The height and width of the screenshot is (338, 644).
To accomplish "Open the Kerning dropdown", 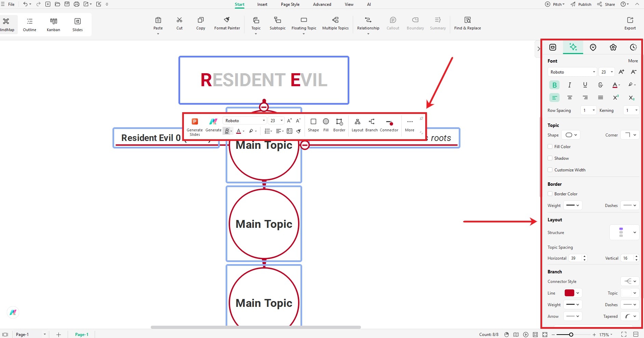I will 631,110.
